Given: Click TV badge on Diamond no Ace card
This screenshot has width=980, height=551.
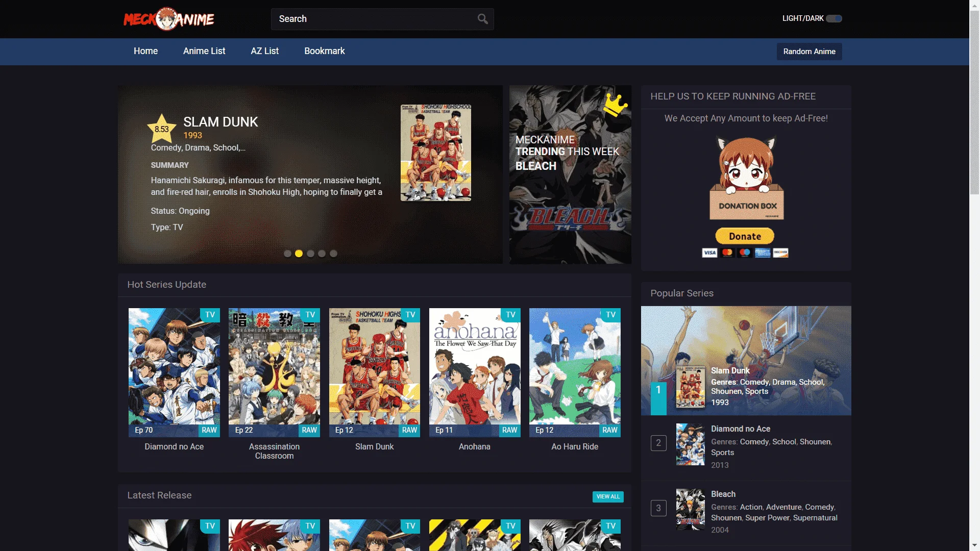Looking at the screenshot, I should pyautogui.click(x=210, y=315).
